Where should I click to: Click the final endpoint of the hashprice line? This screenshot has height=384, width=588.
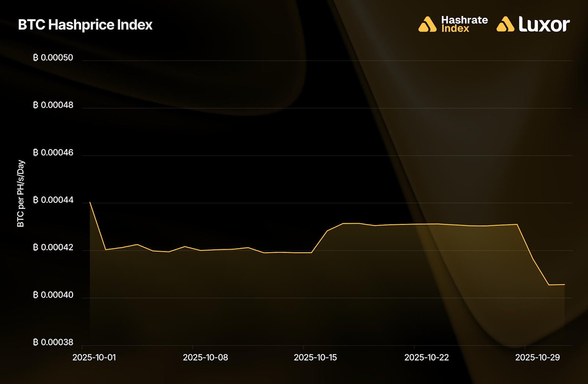tap(564, 285)
